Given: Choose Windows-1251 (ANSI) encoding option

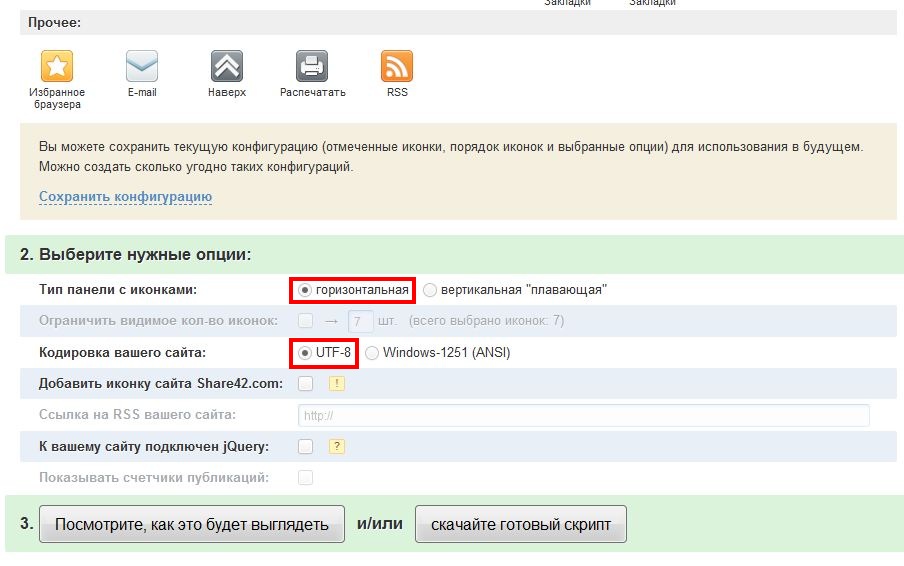Looking at the screenshot, I should click(372, 352).
